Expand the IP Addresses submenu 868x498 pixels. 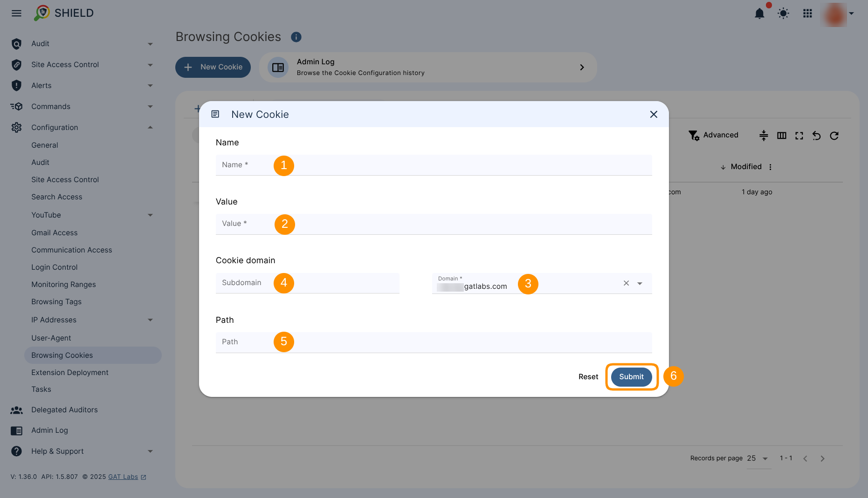point(150,320)
